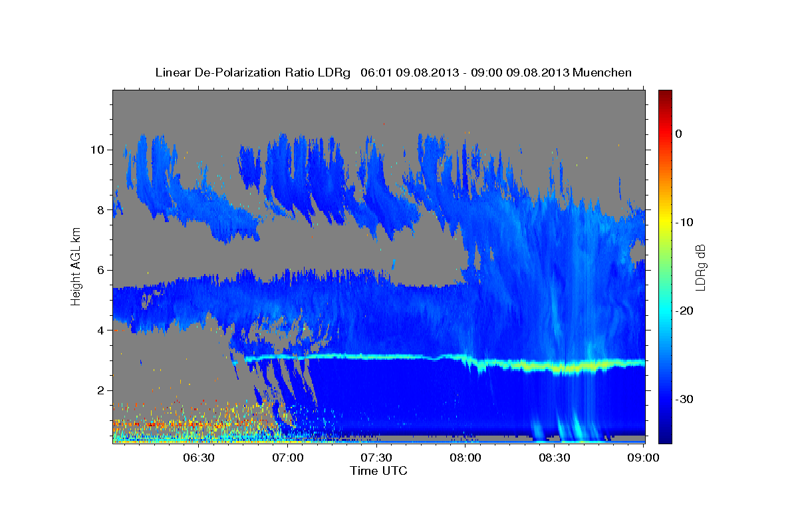The width and height of the screenshot is (798, 532).
Task: Click the colorbar label -30
Action: [x=684, y=399]
